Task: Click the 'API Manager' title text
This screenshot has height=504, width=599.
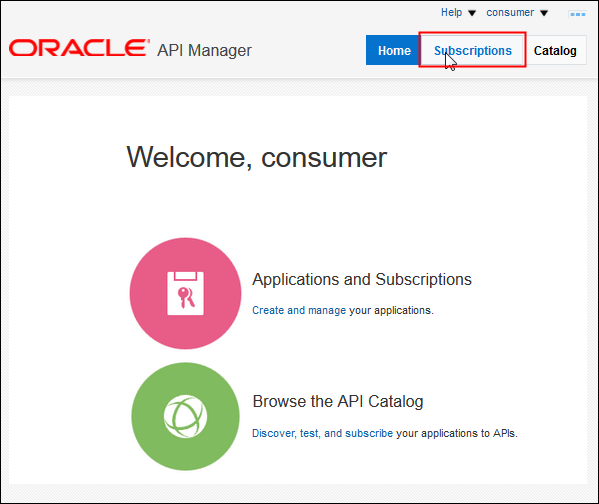Action: pyautogui.click(x=204, y=50)
